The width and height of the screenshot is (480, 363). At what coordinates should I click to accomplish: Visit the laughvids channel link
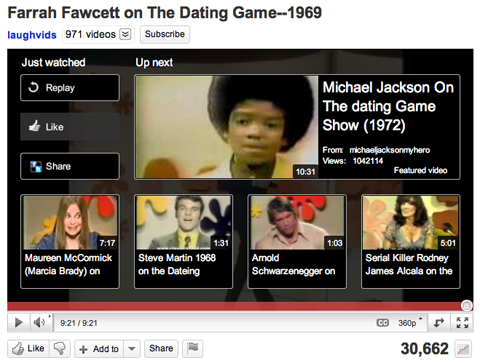[x=32, y=35]
